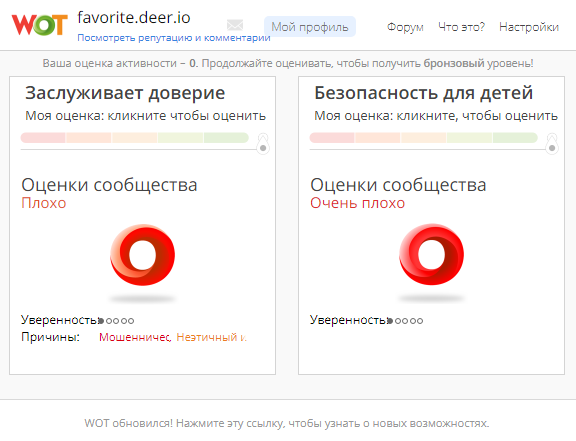The height and width of the screenshot is (441, 576).
Task: Click the Мошенничество reason tag
Action: click(x=135, y=337)
